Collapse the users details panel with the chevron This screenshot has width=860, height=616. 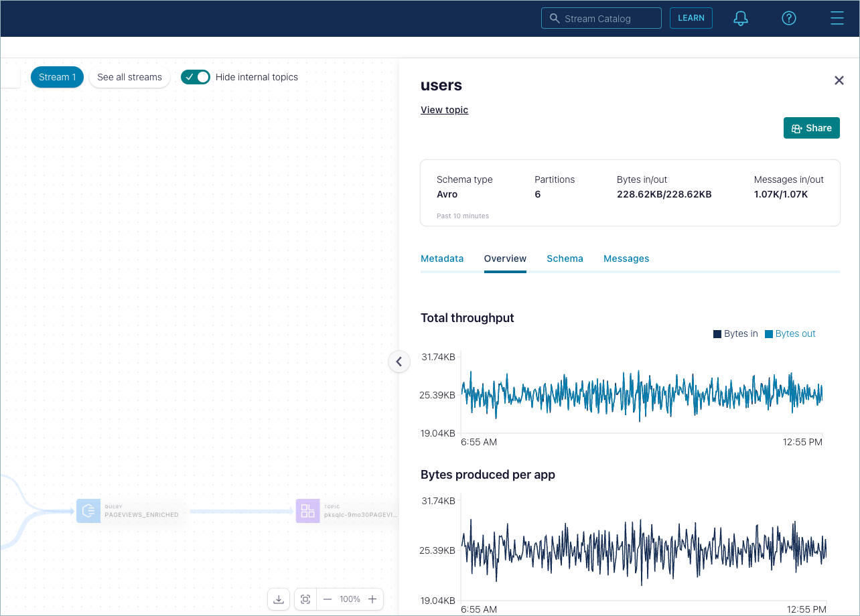coord(399,362)
